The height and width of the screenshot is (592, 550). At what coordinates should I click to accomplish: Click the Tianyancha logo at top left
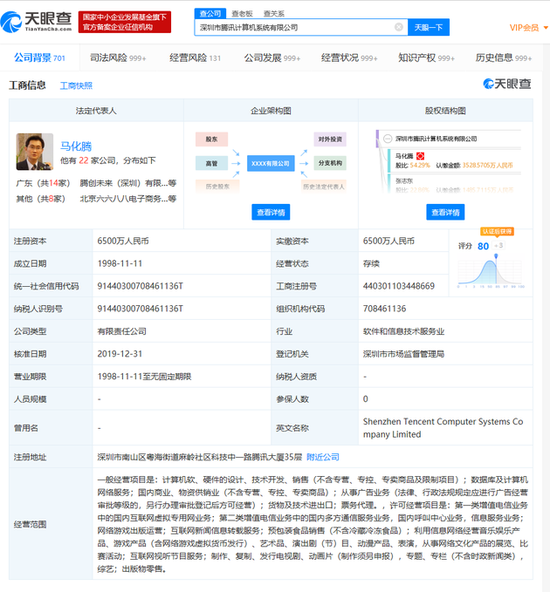click(x=36, y=22)
